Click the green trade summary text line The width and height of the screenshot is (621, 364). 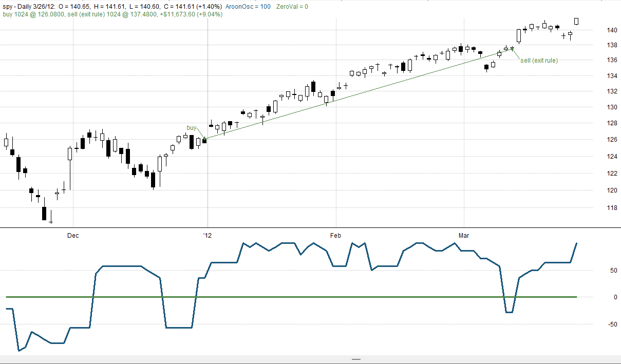pos(112,14)
